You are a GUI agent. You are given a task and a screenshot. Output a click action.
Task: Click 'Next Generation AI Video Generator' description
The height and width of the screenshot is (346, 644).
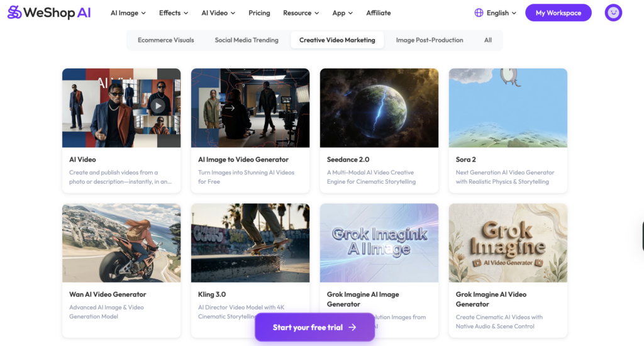coord(505,172)
